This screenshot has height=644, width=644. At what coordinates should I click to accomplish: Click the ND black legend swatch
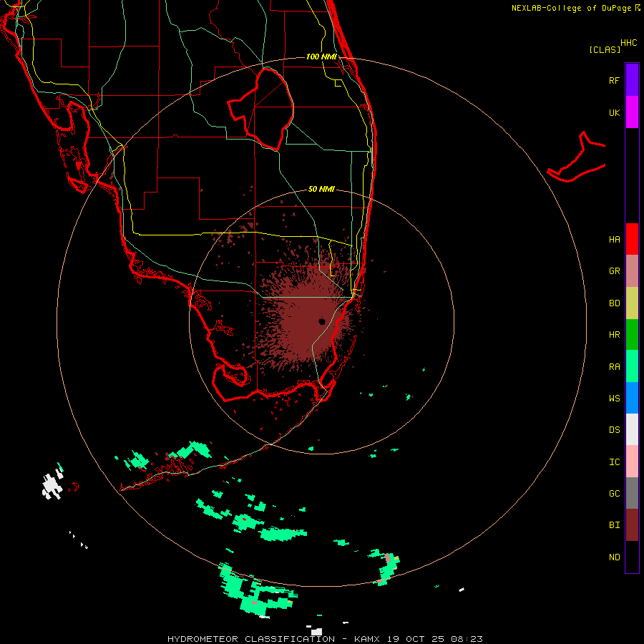(x=632, y=557)
